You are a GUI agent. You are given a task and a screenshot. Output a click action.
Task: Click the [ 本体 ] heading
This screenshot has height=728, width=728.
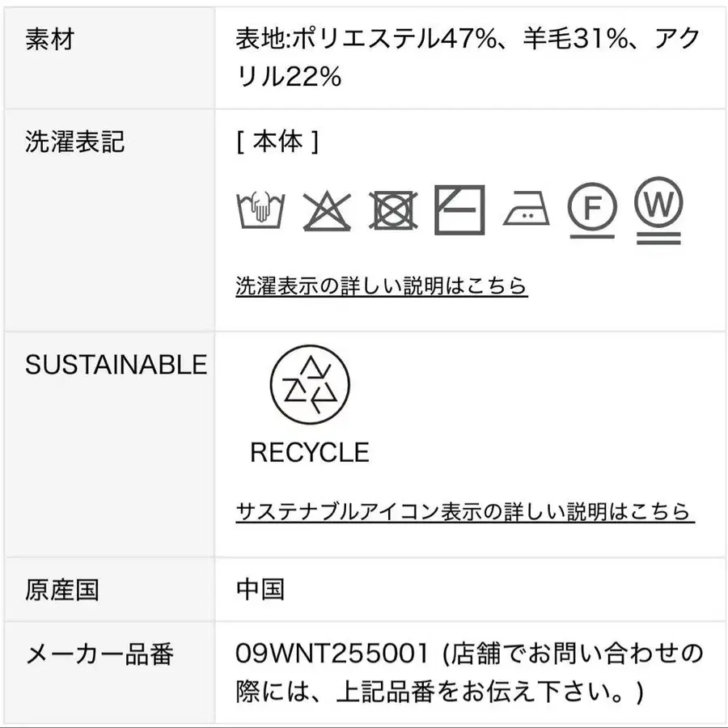277,143
